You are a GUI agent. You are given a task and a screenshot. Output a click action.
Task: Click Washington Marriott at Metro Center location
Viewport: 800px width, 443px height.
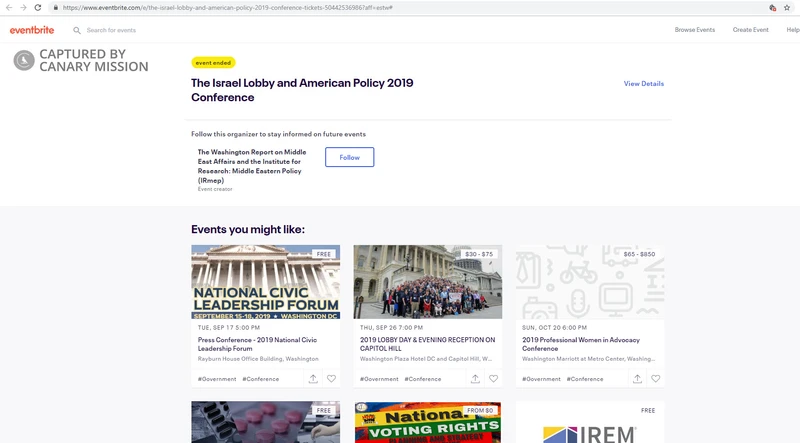tap(589, 359)
